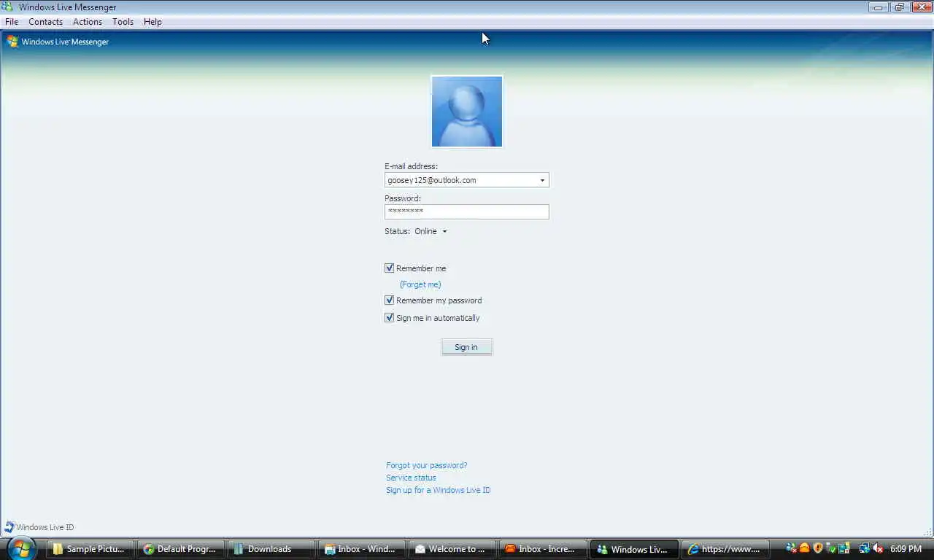934x560 pixels.
Task: Click the colored tiles gadget tray icon
Action: (844, 548)
